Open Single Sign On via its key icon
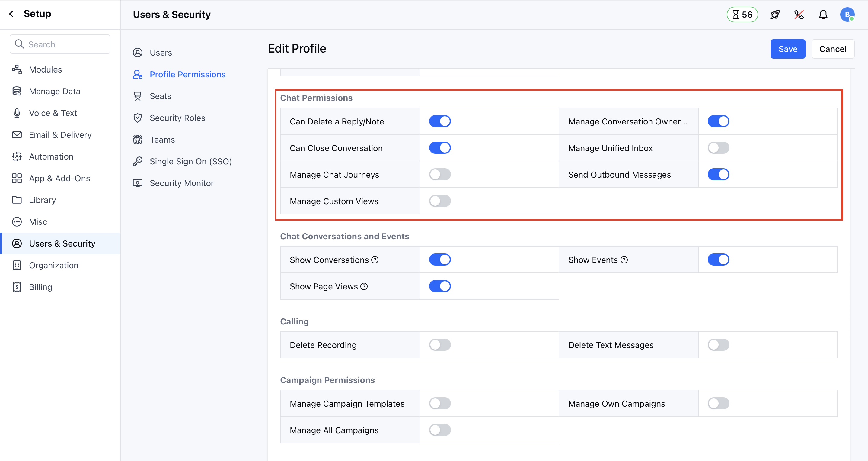 tap(138, 161)
